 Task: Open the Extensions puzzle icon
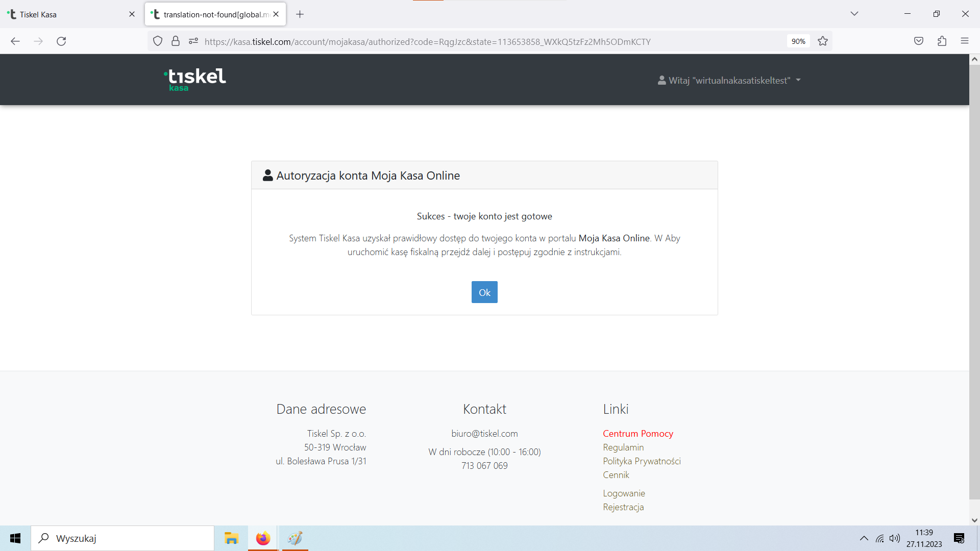point(942,41)
